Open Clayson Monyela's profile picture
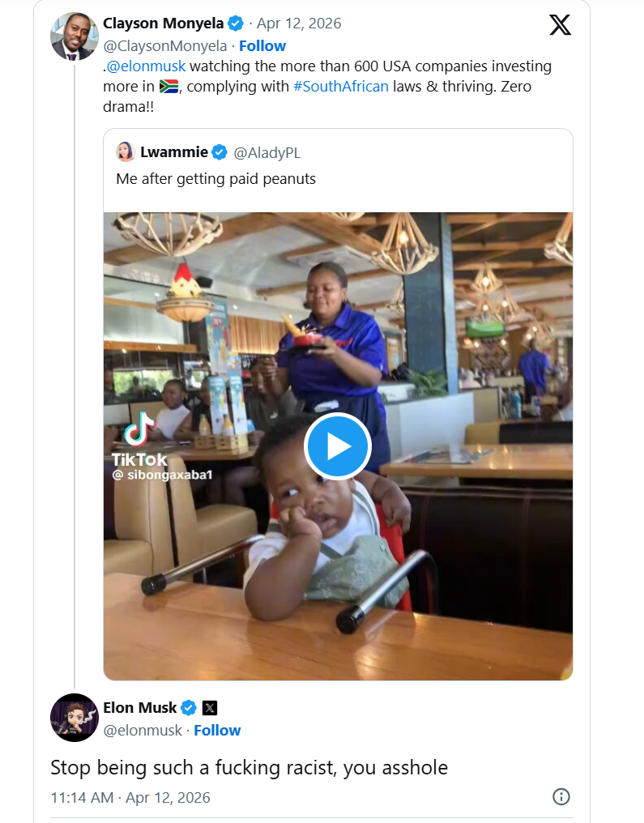Image resolution: width=644 pixels, height=823 pixels. (75, 36)
